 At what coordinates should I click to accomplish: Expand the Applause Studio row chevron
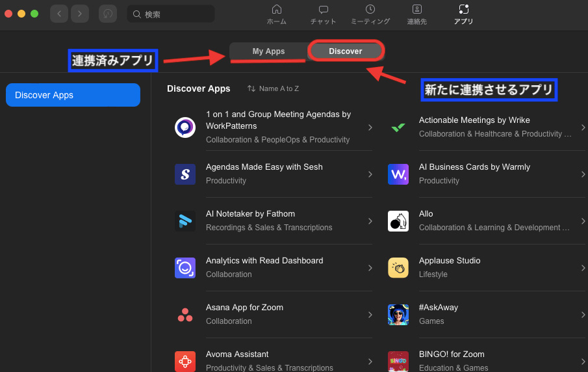[x=583, y=268]
